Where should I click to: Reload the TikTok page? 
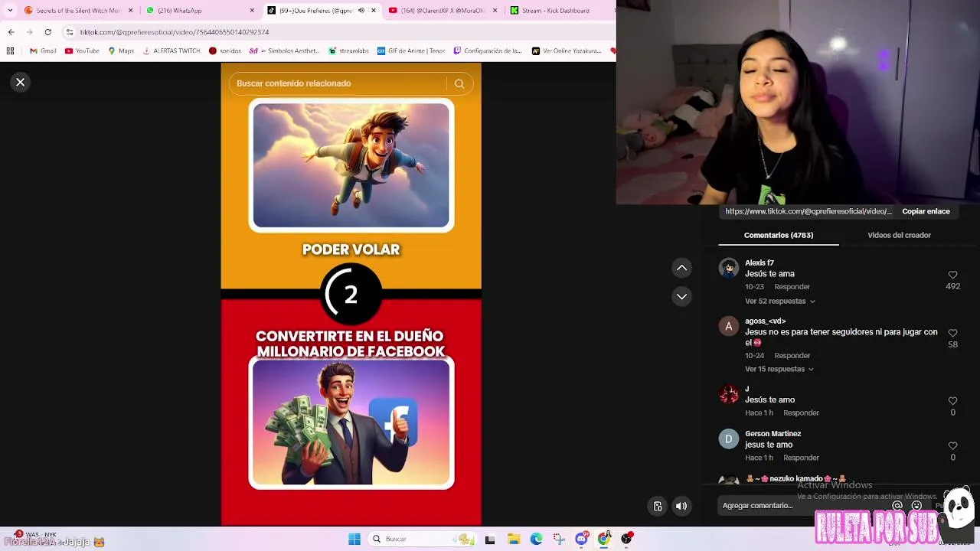pos(47,32)
